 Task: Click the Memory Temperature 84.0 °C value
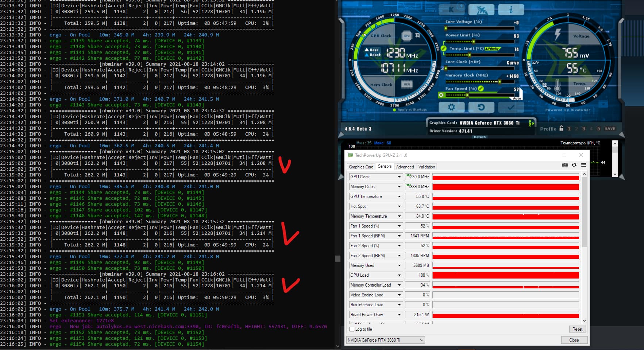click(417, 216)
